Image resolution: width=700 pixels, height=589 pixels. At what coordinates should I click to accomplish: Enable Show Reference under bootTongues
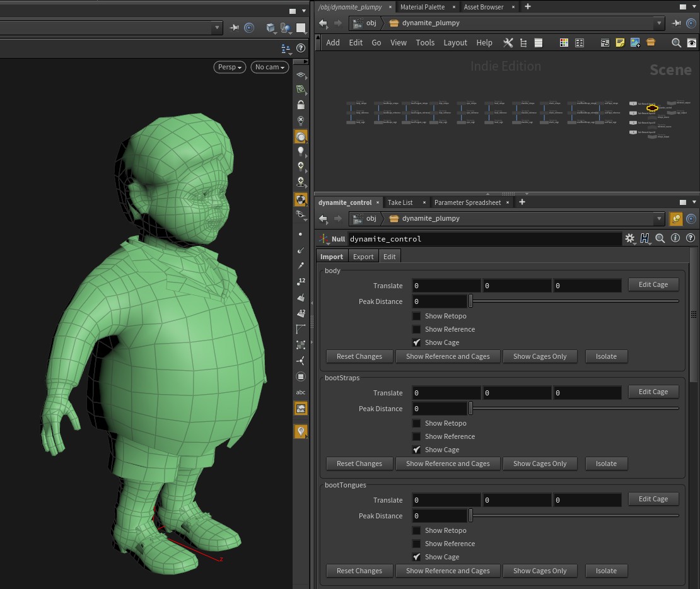pos(416,544)
